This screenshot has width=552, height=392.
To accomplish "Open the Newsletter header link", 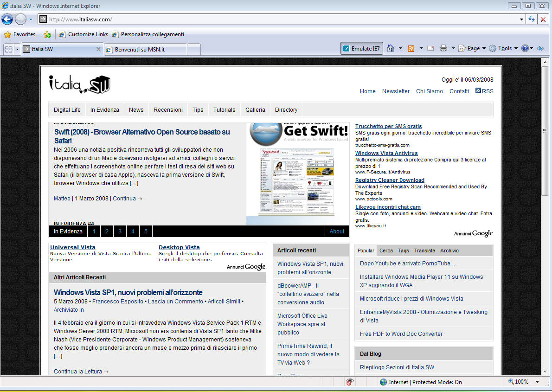I will [396, 91].
